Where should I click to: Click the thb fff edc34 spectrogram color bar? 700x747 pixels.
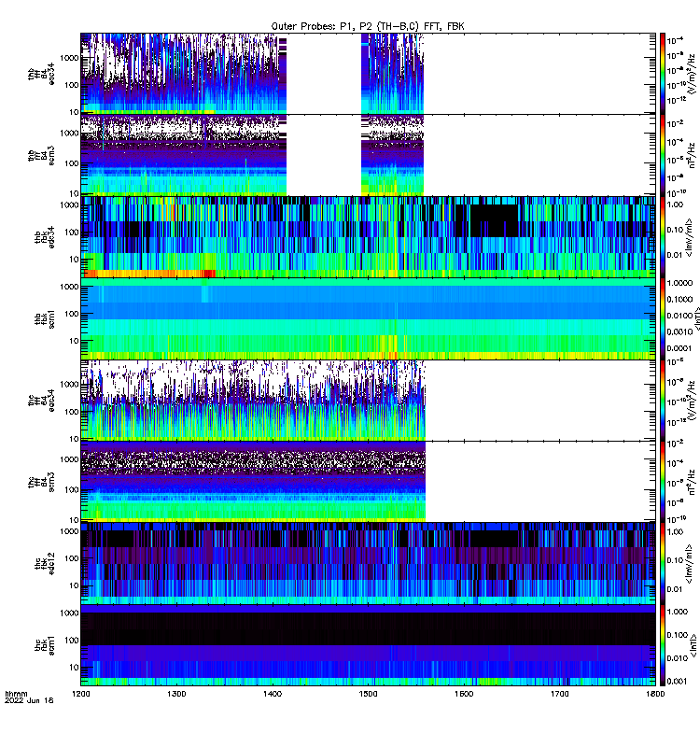(x=663, y=74)
